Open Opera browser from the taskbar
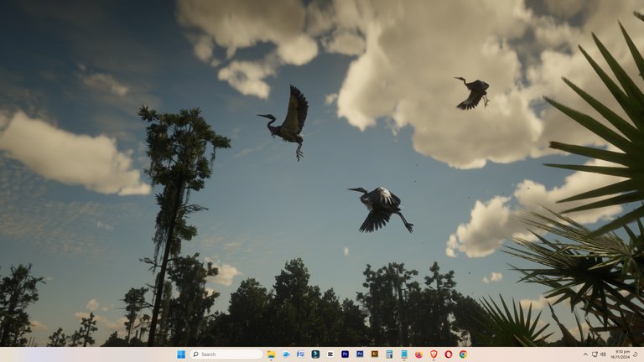 click(448, 354)
